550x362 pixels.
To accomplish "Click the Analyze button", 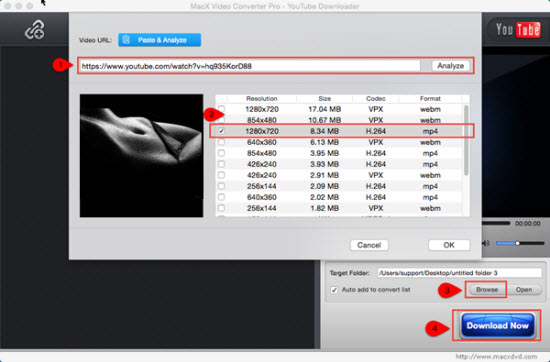I will coord(450,66).
